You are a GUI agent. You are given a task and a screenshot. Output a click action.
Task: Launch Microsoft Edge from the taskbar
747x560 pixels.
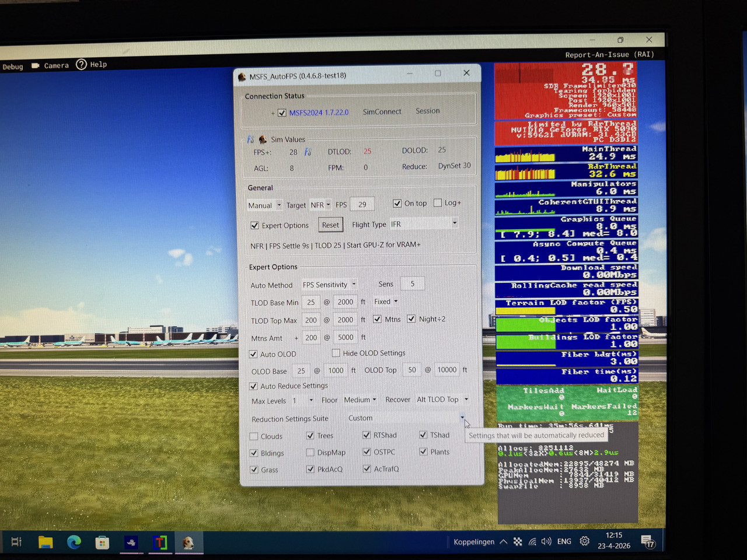click(74, 542)
